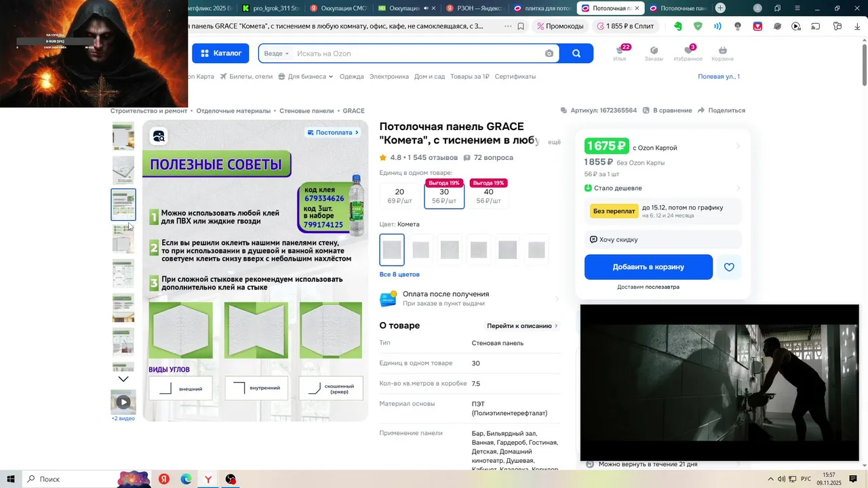Open the Корзина cart icon
The image size is (868, 488).
click(723, 54)
